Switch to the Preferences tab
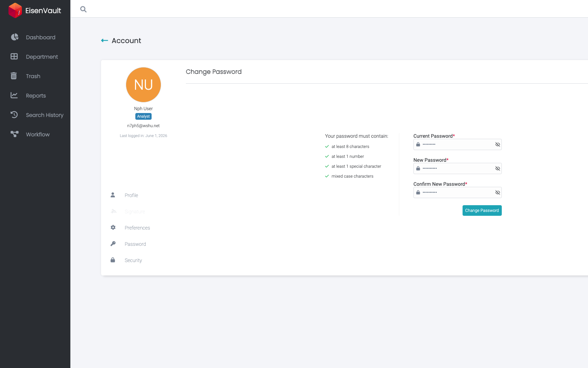The image size is (588, 368). (137, 228)
